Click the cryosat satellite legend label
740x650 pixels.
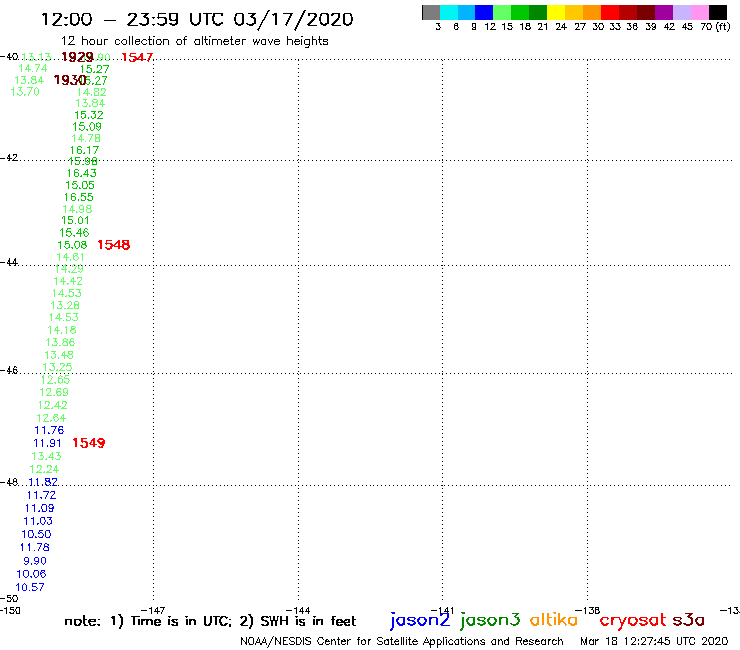click(x=633, y=620)
